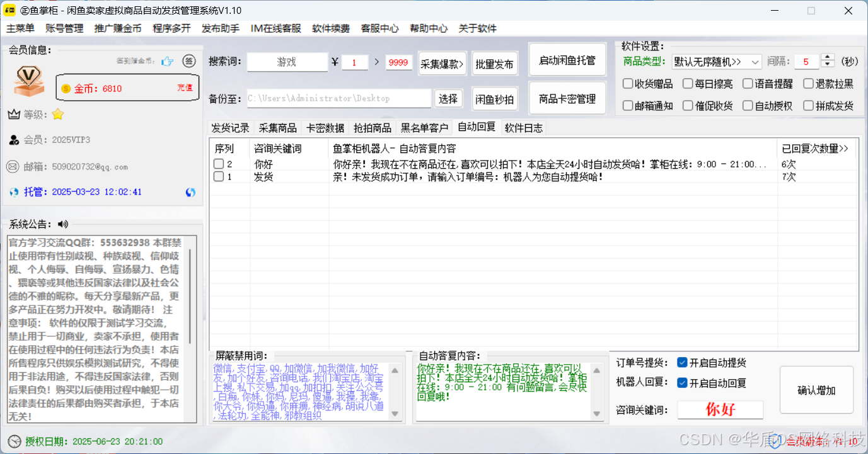Click the speaker icon next to 系统公告
The width and height of the screenshot is (868, 454).
pos(62,224)
